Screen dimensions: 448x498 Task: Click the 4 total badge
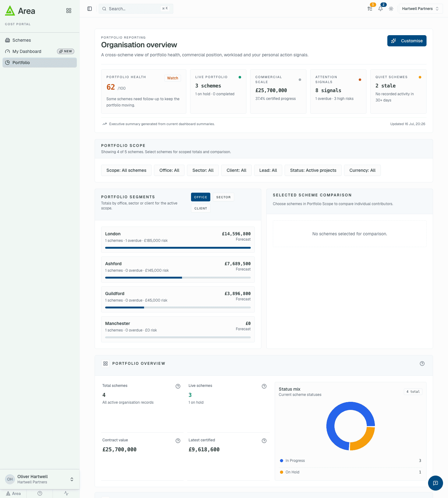click(413, 392)
